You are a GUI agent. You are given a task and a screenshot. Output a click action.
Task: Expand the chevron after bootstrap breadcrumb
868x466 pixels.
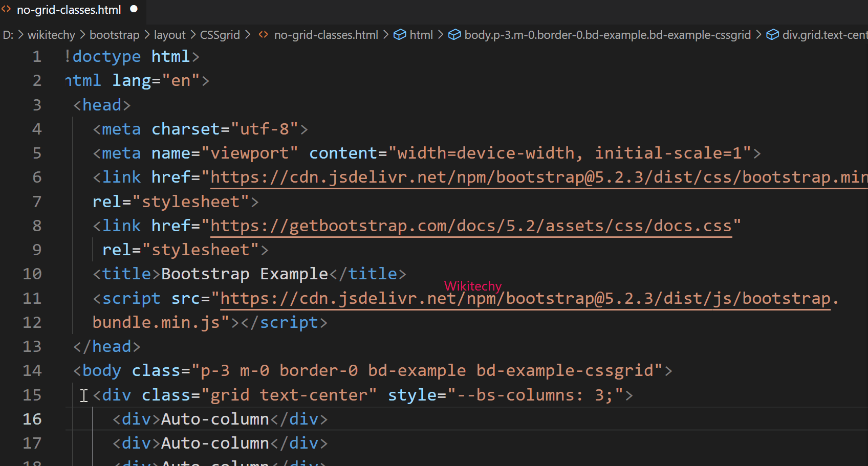tap(146, 34)
